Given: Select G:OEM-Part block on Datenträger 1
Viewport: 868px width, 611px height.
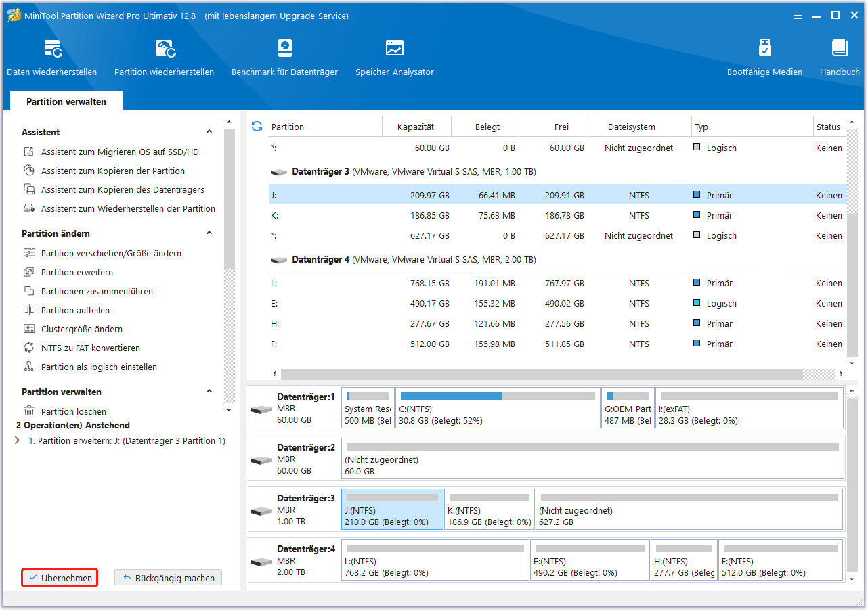Looking at the screenshot, I should tap(628, 408).
